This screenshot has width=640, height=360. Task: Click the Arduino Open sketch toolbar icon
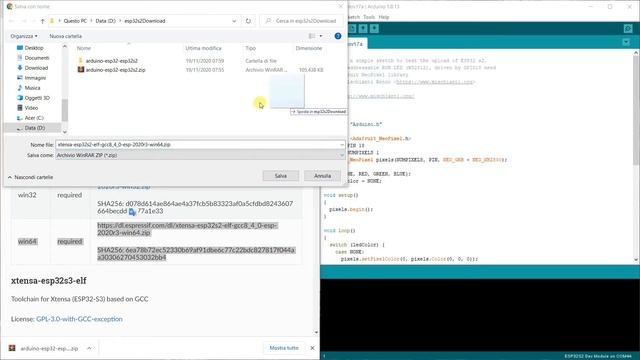363,28
